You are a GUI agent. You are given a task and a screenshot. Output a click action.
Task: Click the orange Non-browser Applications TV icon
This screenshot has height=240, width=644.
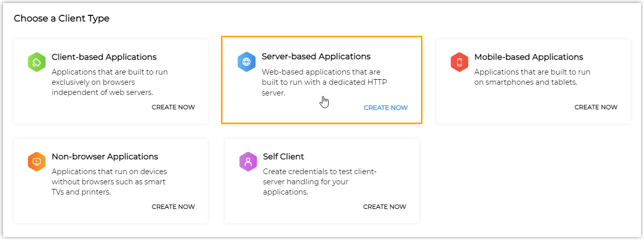click(37, 162)
